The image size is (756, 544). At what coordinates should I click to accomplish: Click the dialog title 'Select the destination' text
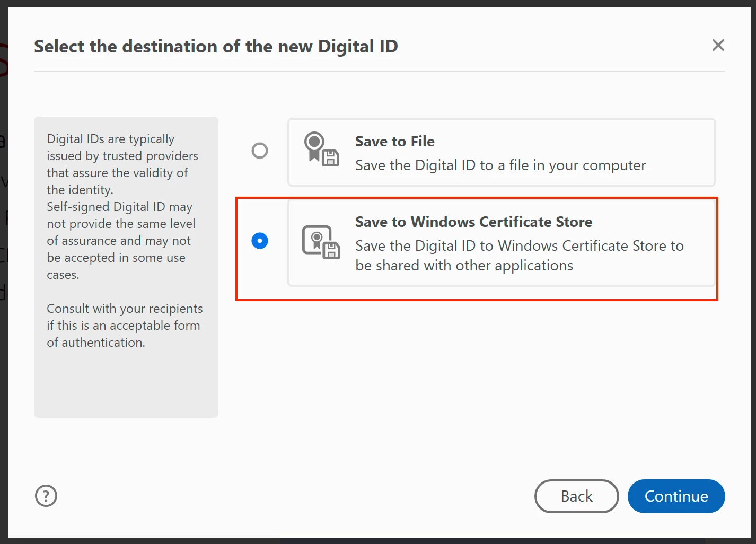pyautogui.click(x=216, y=47)
